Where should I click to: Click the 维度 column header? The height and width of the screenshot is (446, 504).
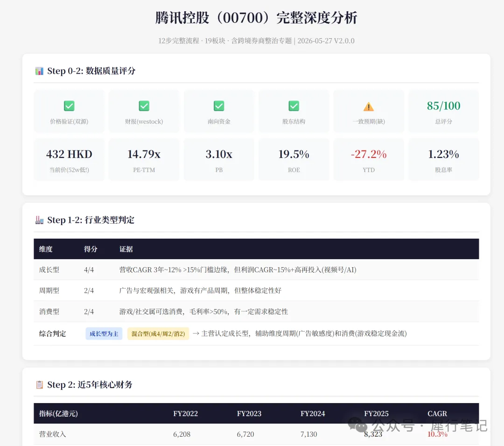[46, 249]
